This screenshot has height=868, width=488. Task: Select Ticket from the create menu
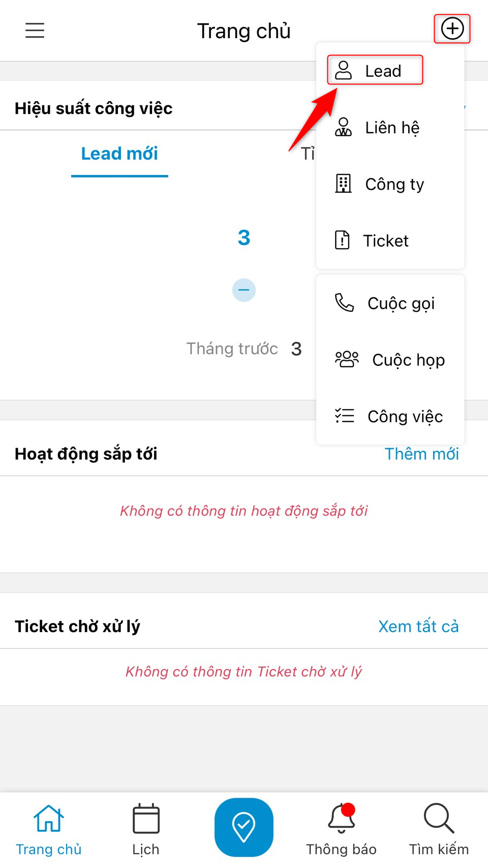click(385, 241)
